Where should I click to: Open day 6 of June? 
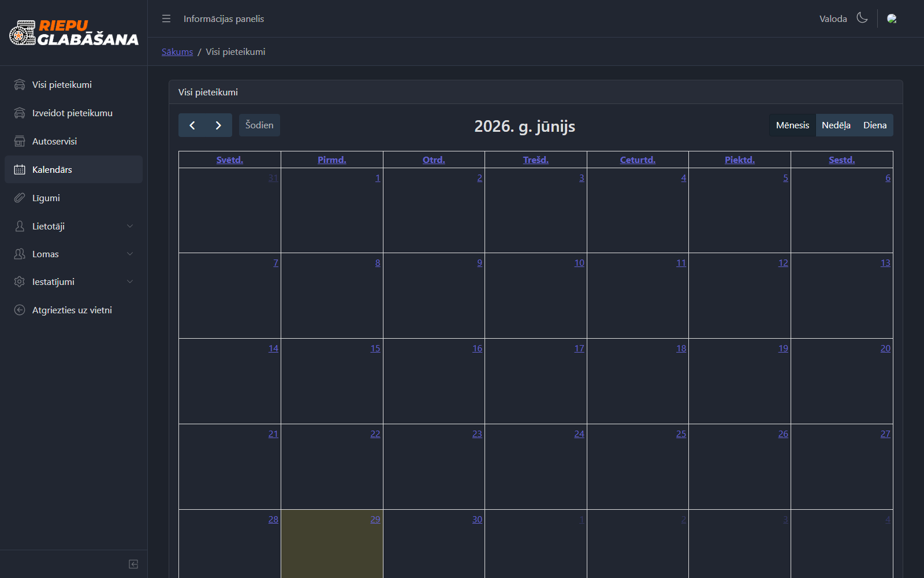[888, 178]
